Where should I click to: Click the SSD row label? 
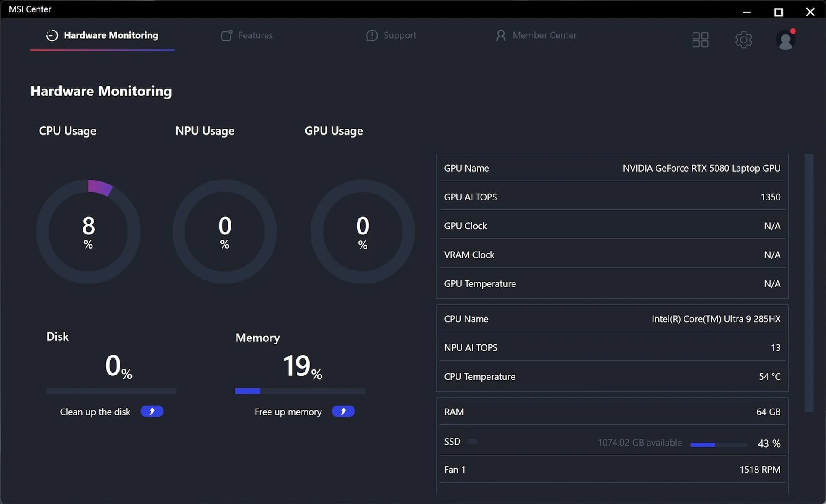[452, 442]
